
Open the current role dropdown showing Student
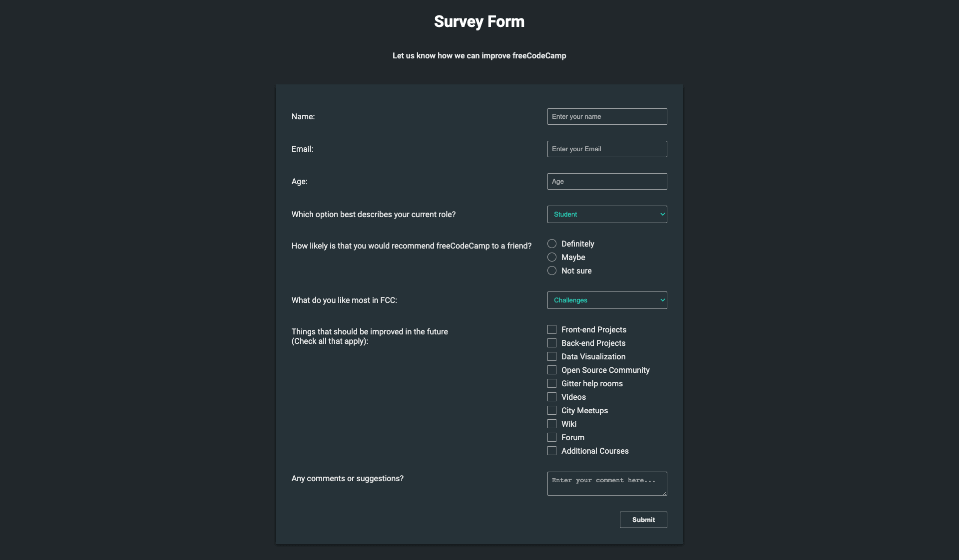pyautogui.click(x=606, y=214)
